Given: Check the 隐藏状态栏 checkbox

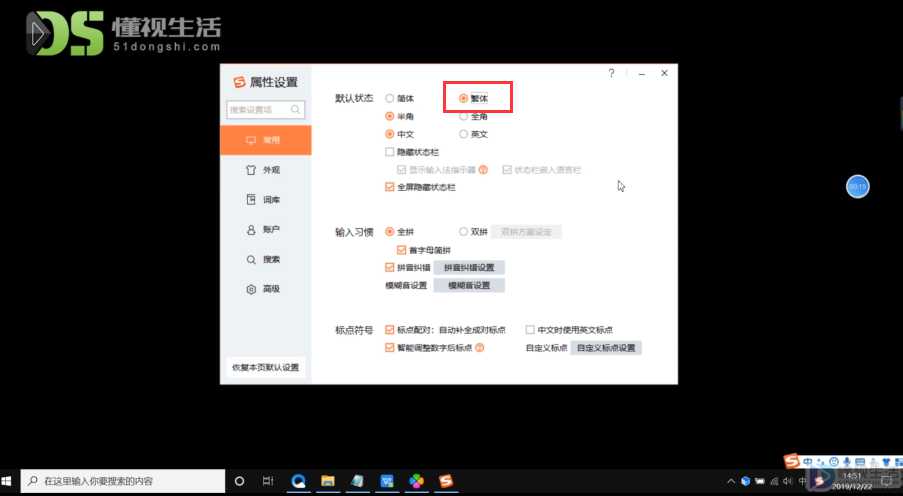Looking at the screenshot, I should click(389, 152).
